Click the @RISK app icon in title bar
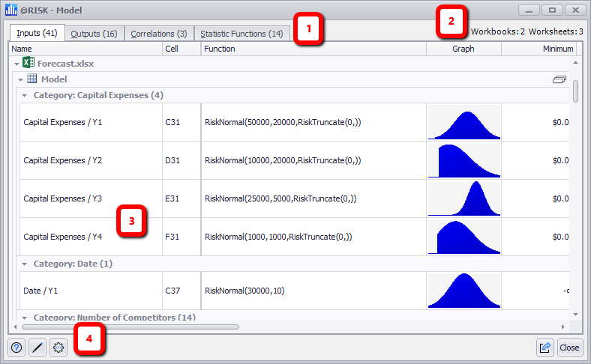The height and width of the screenshot is (364, 591). tap(11, 10)
